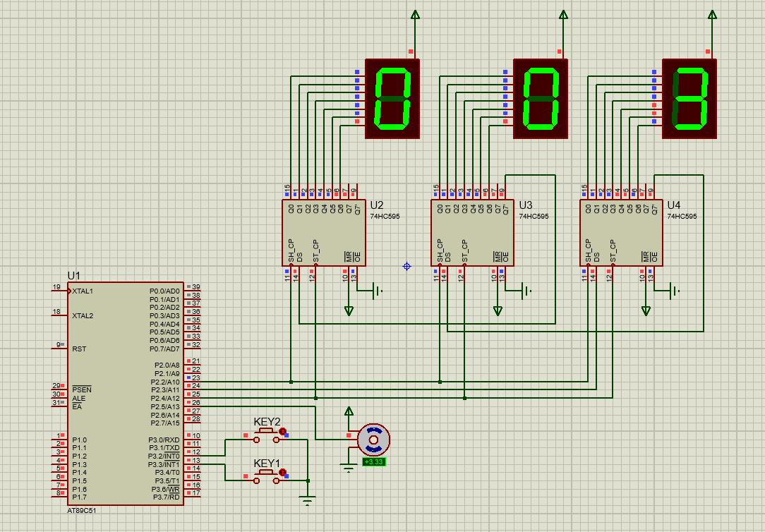
Task: Click the P3.3/INT1 pin label
Action: [x=164, y=465]
